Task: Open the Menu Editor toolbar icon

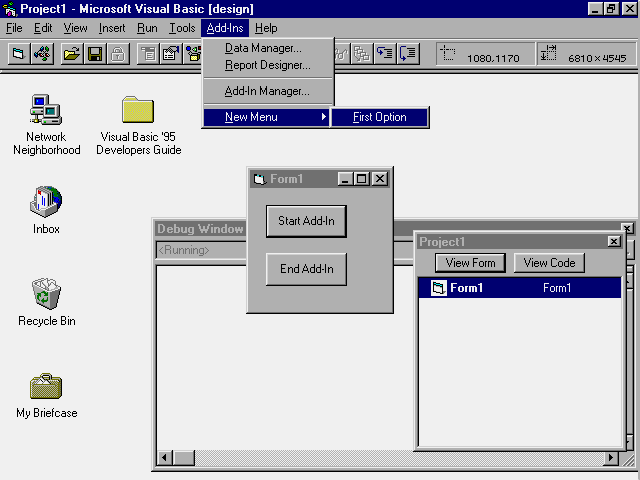Action: (x=147, y=53)
